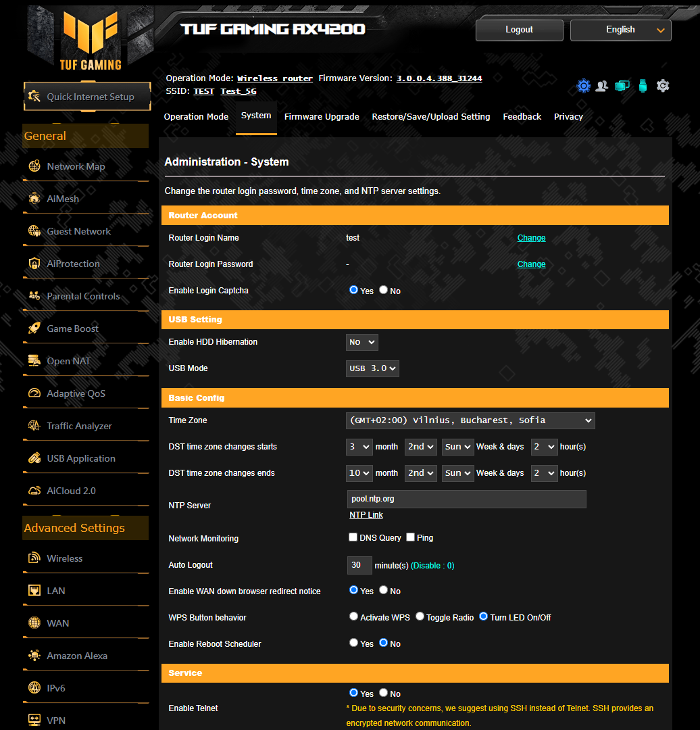Select Turn LED On/Off WPS behavior
This screenshot has height=730, width=700.
tap(484, 617)
